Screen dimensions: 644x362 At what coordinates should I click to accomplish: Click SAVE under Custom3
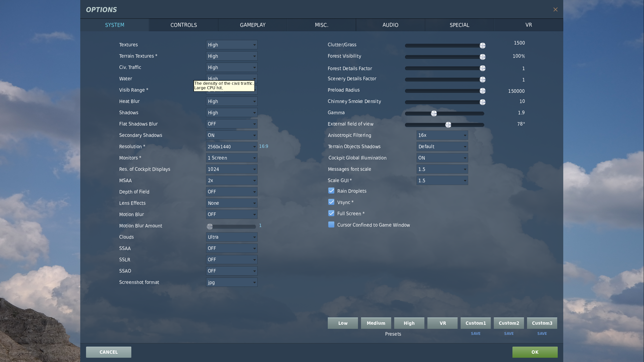click(x=542, y=333)
